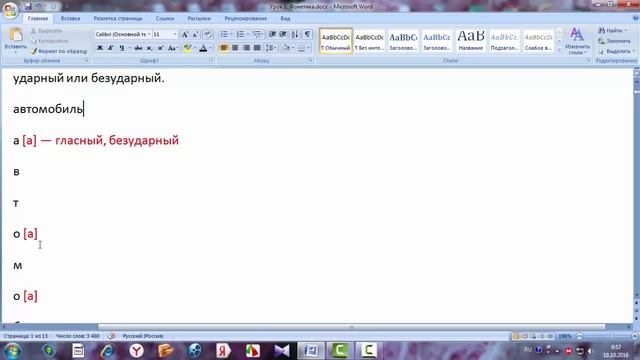640x360 pixels.
Task: Undo the last action in Quick Access
Action: tap(39, 7)
